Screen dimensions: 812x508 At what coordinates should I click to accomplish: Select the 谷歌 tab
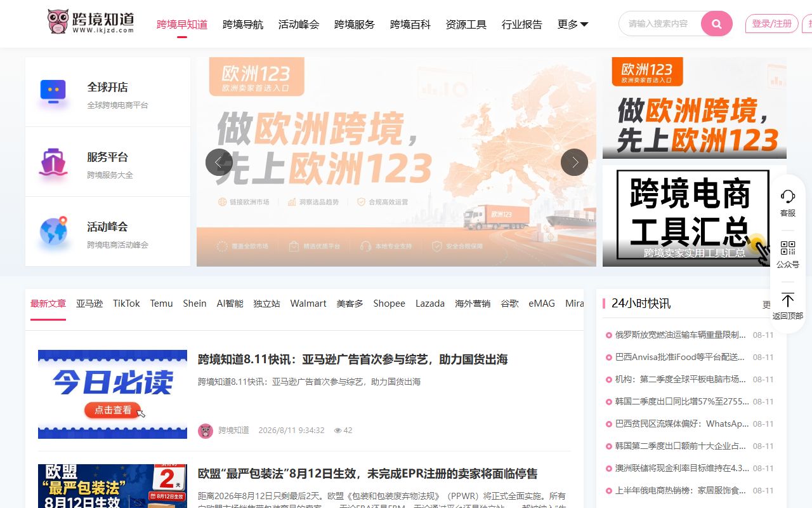509,304
